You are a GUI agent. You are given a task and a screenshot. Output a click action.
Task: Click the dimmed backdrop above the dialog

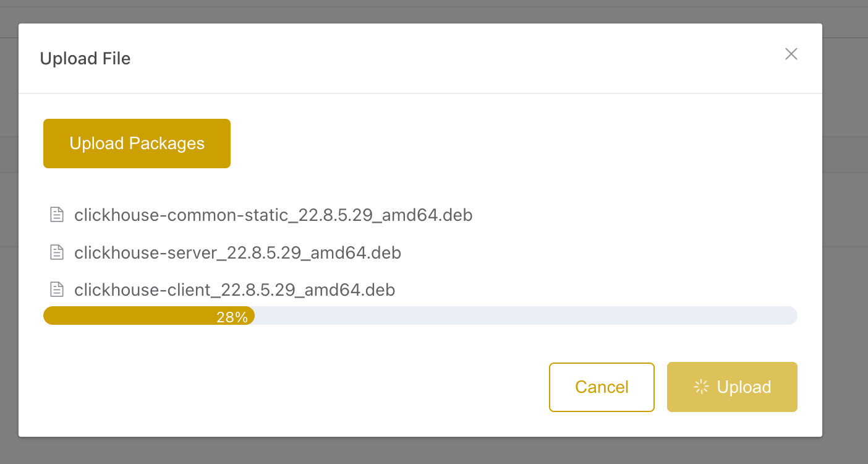click(x=433, y=11)
